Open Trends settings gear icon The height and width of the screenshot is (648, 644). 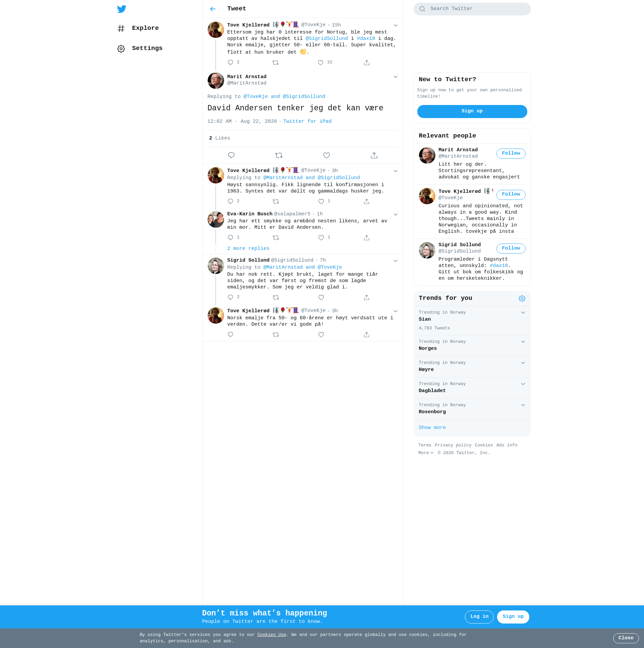click(x=522, y=299)
